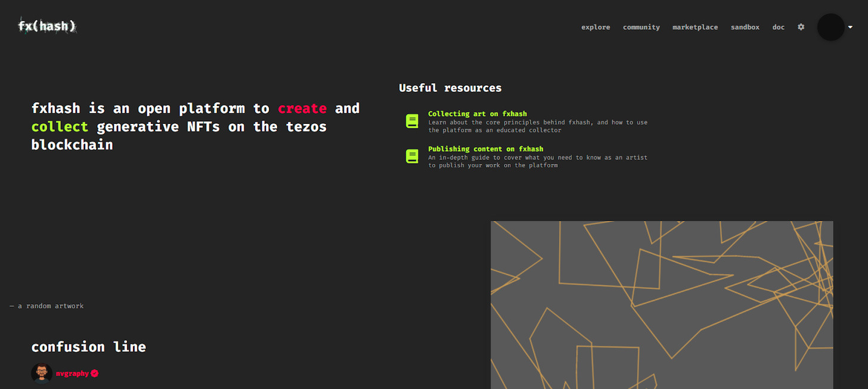This screenshot has width=868, height=389.
Task: Click the round user profile avatar
Action: (x=830, y=27)
